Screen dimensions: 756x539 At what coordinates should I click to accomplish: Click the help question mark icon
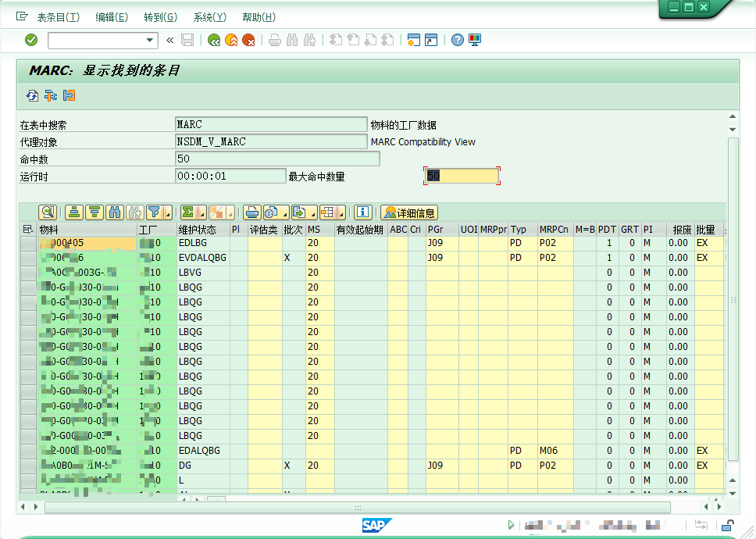(456, 41)
